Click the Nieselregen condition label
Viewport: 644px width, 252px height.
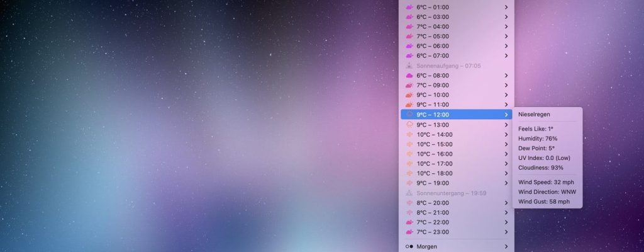tap(535, 115)
